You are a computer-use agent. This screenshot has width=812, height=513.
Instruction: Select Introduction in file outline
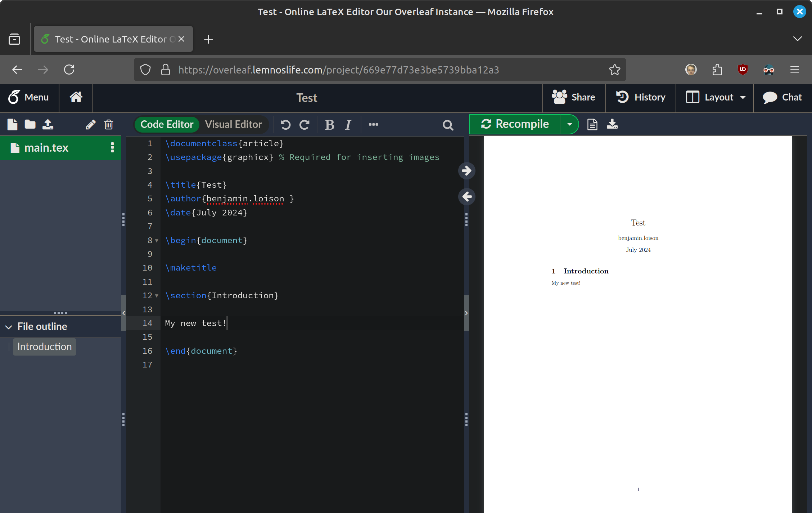[x=45, y=347]
